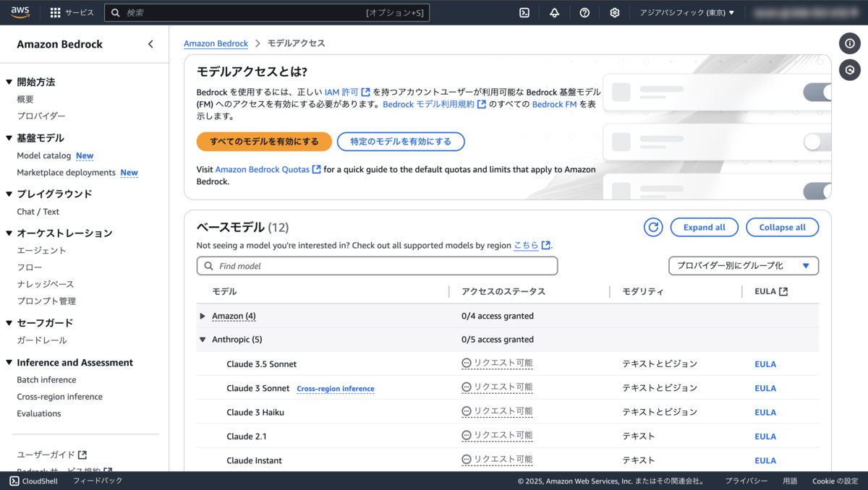Click the AWS logo home icon
The height and width of the screenshot is (490, 868).
(20, 12)
